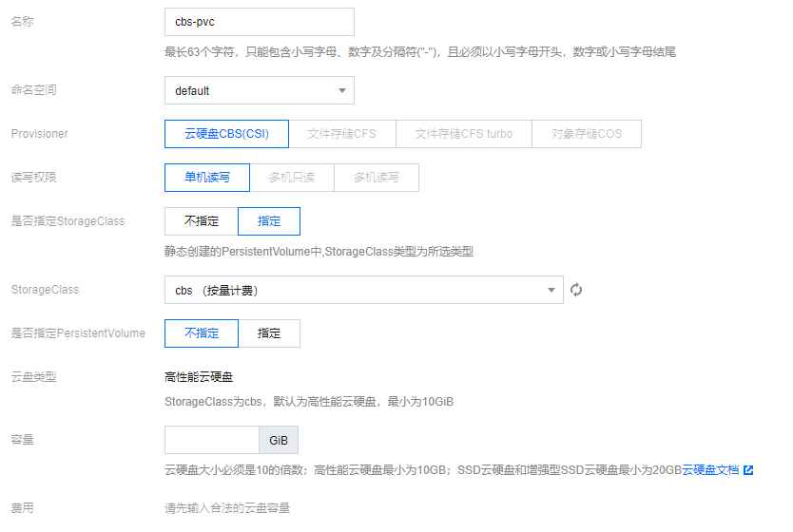
Task: Click the 请先输入合法的云盘容量 fee text
Action: 227,508
